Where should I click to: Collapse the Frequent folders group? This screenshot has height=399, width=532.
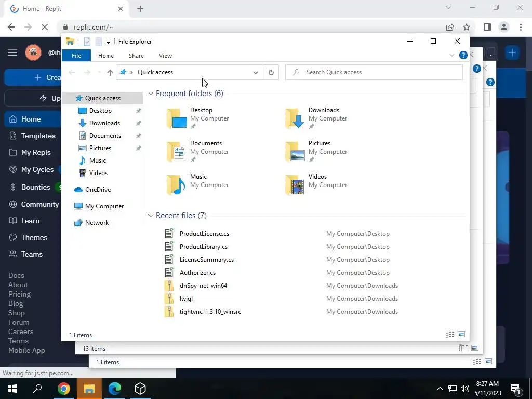151,94
